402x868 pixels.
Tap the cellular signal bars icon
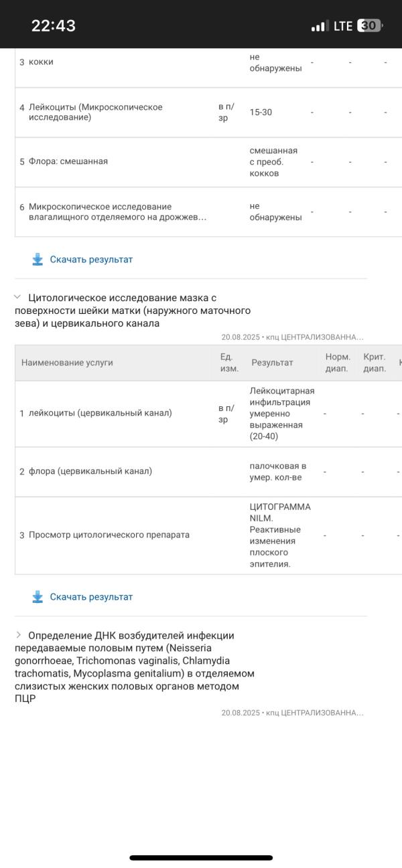click(x=320, y=26)
